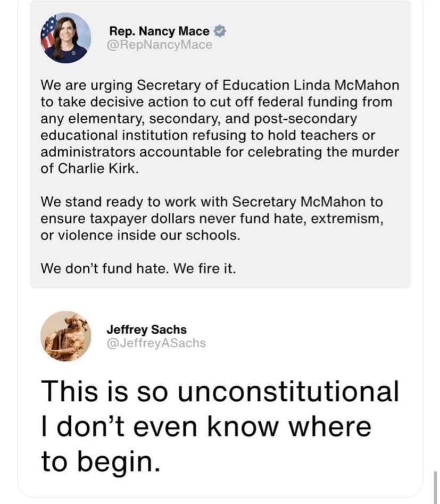Open the @RepNancyMace handle
Image resolution: width=440 pixels, height=504 pixels.
(160, 45)
